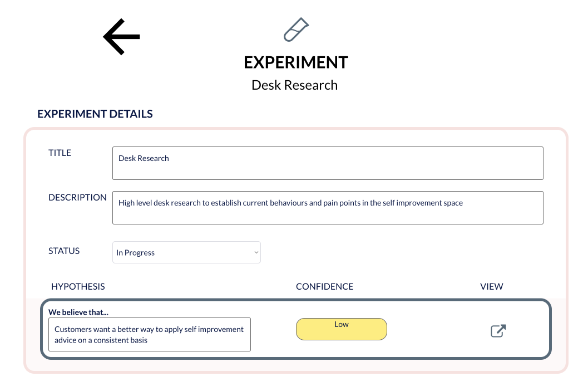Select the hypothesis text box about customers
This screenshot has width=588, height=386.
[150, 335]
